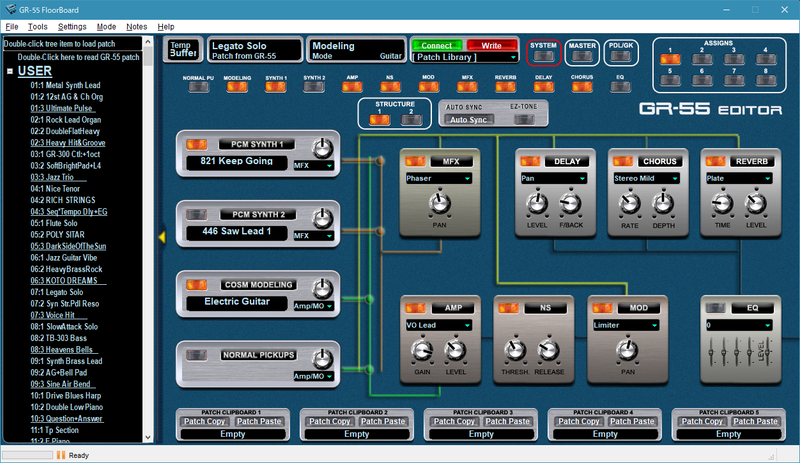Click Assign 8 button
This screenshot has height=463, width=800.
[766, 80]
